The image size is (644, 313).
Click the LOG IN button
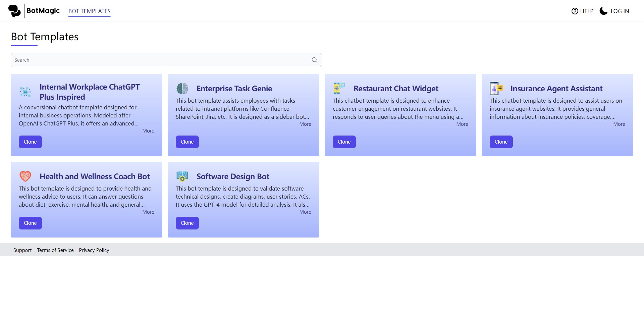(x=620, y=11)
